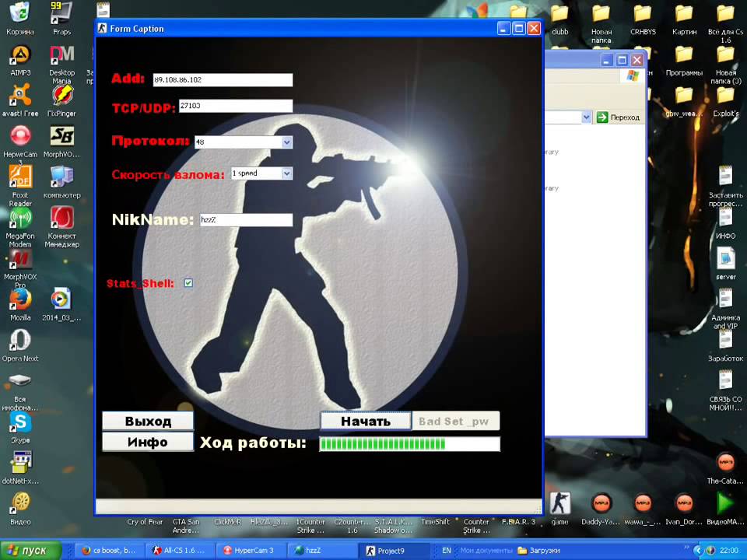Open the AIMP3 player shortcut

point(20,55)
